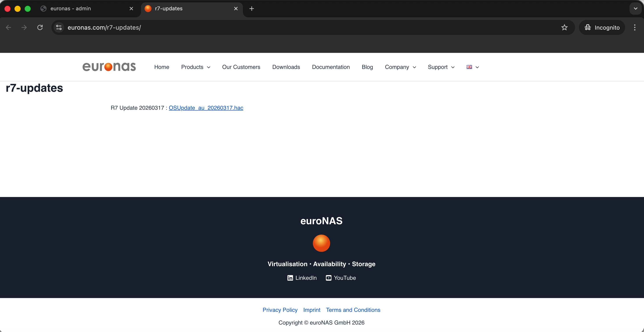Open the Documentation menu item
644x332 pixels.
coord(331,67)
